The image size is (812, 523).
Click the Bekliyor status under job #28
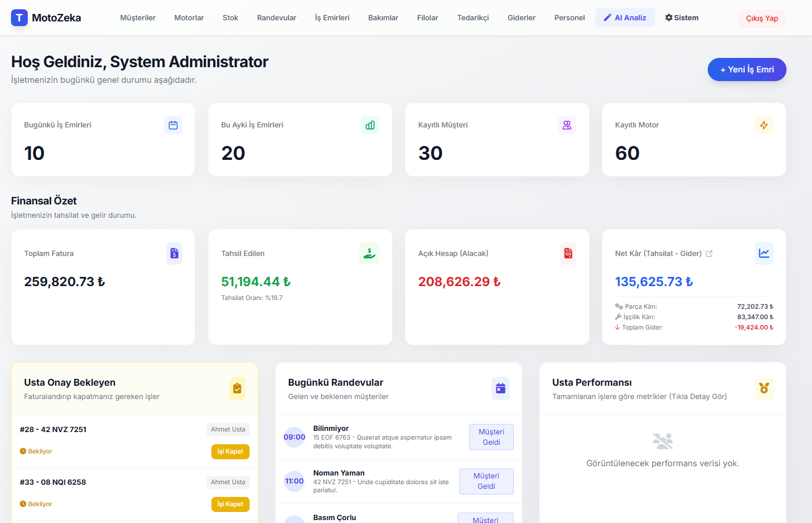click(36, 452)
